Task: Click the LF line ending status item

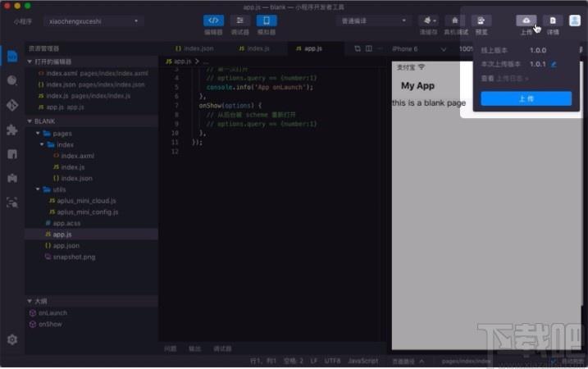Action: point(314,361)
